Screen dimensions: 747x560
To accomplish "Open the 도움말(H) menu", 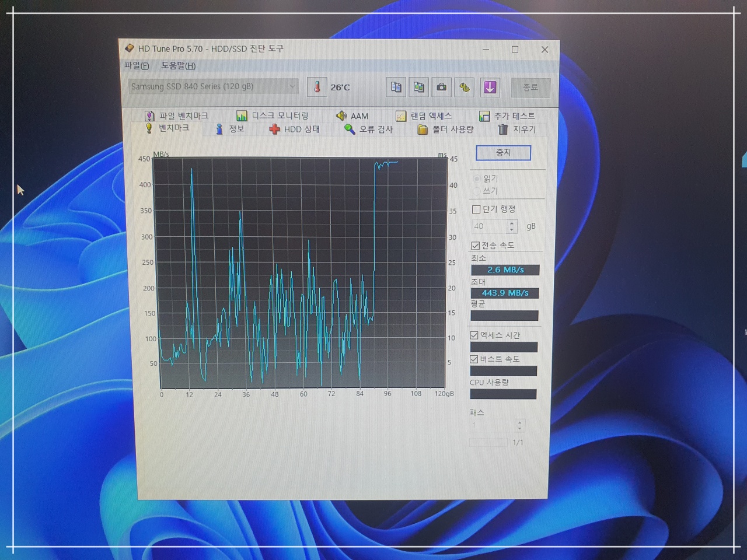I will click(179, 65).
